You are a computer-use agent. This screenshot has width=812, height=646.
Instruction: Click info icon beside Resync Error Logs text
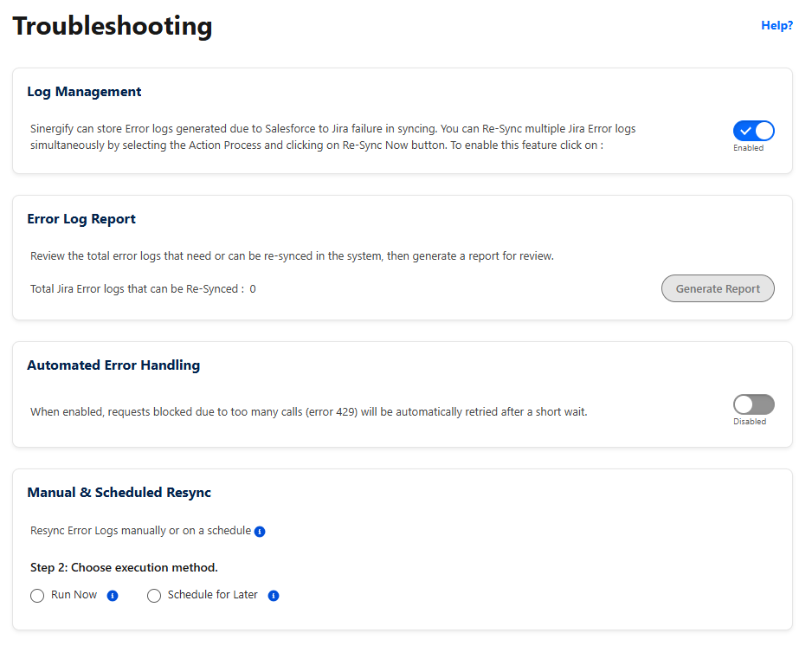260,532
